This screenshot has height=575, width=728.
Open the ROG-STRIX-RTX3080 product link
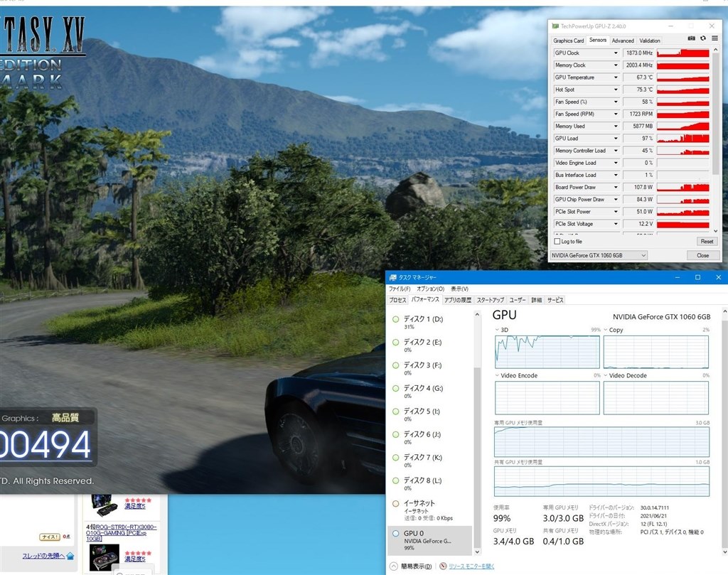point(121,533)
